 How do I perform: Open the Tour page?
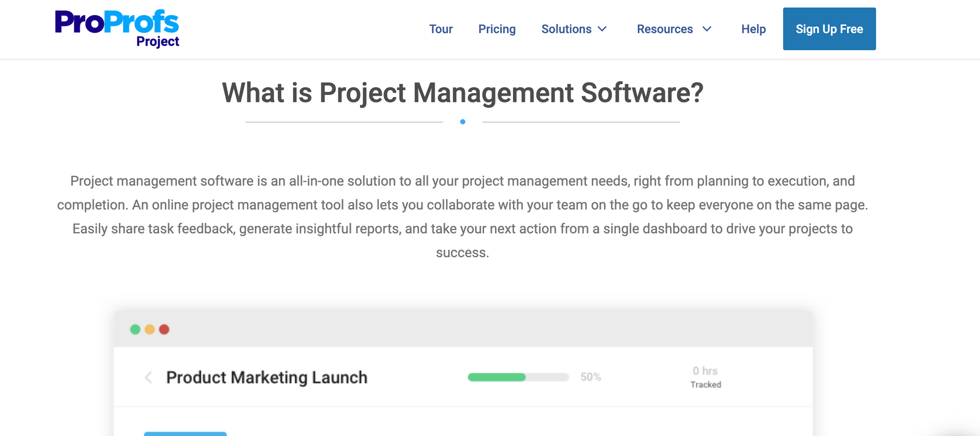pos(441,29)
